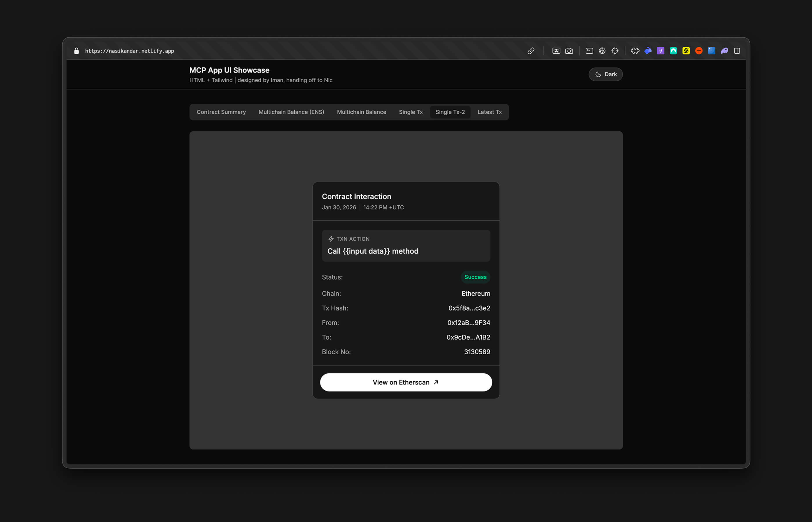The width and height of the screenshot is (812, 522).
Task: Click the copy link icon in browser toolbar
Action: [531, 51]
